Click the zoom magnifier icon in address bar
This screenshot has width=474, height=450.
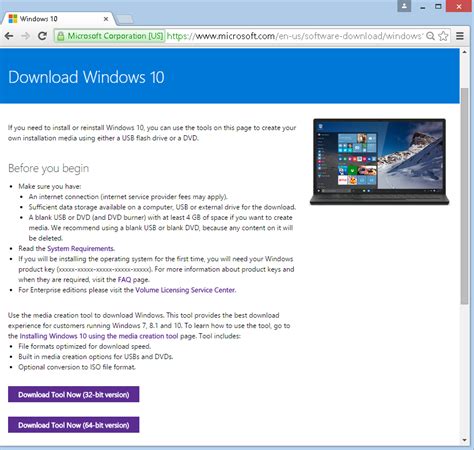430,36
